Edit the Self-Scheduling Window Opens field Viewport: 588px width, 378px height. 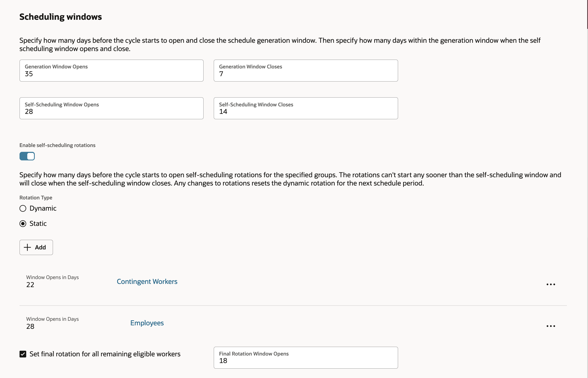(x=111, y=109)
